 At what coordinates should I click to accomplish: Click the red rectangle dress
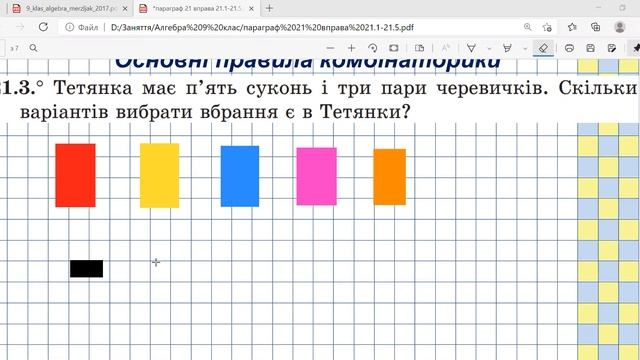[76, 175]
